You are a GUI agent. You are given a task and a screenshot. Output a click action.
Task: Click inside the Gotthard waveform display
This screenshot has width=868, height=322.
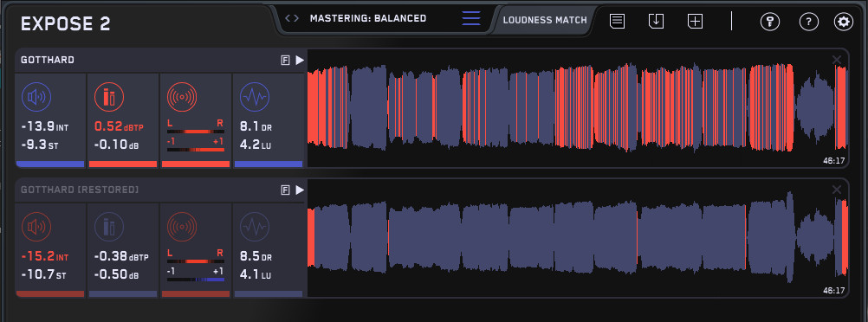click(x=578, y=108)
